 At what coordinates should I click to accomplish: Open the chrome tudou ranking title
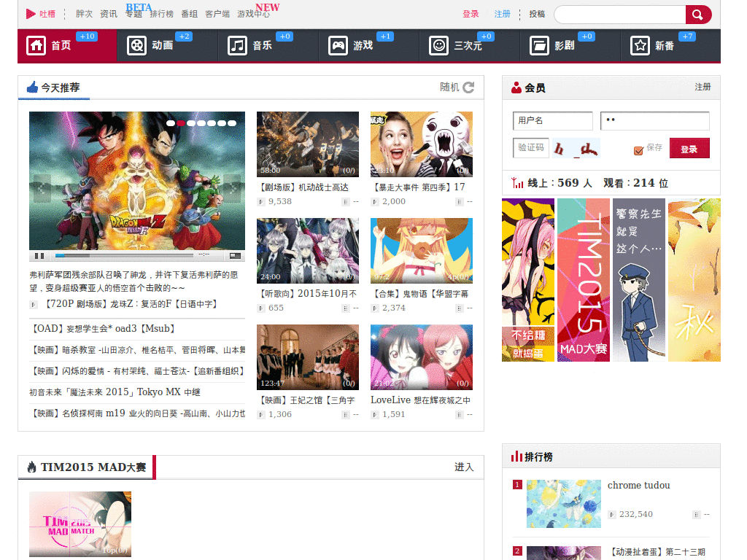(639, 485)
